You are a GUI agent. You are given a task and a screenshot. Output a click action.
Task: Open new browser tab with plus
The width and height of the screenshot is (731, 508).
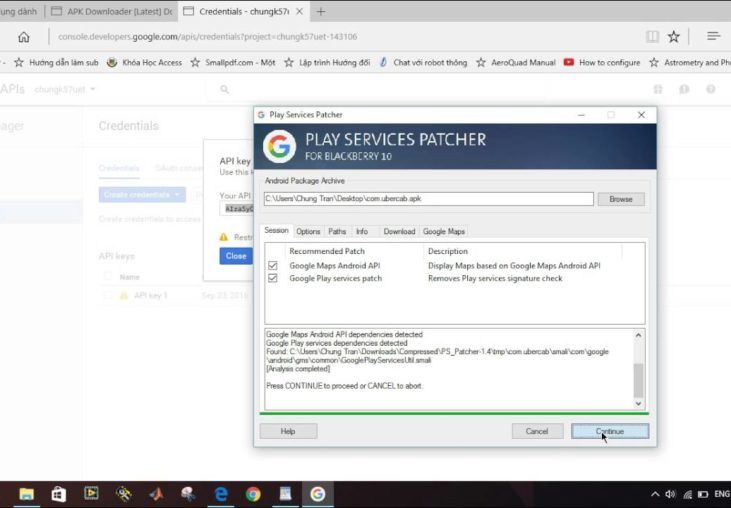(x=321, y=11)
